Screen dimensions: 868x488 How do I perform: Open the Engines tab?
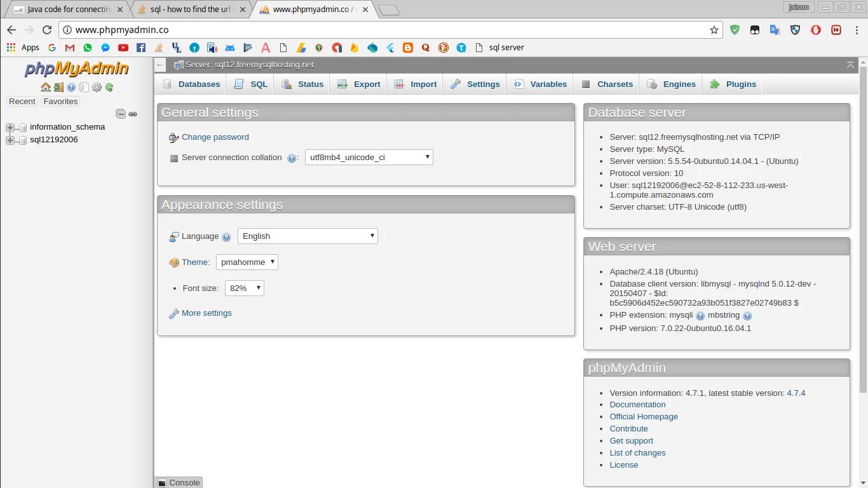click(x=671, y=84)
